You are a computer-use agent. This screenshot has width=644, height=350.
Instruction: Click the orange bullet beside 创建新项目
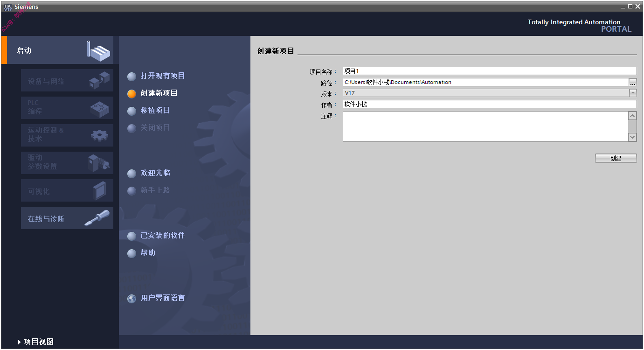(132, 93)
